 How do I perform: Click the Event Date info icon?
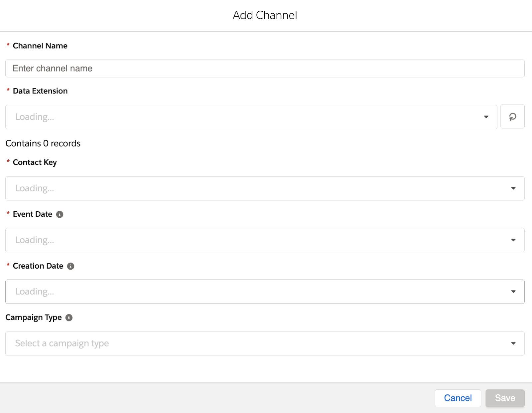[60, 214]
